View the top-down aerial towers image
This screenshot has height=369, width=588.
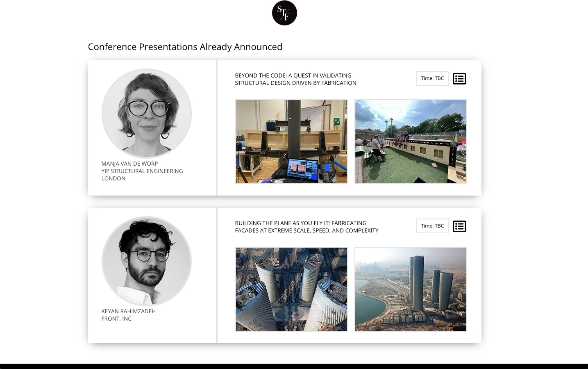[x=291, y=289]
